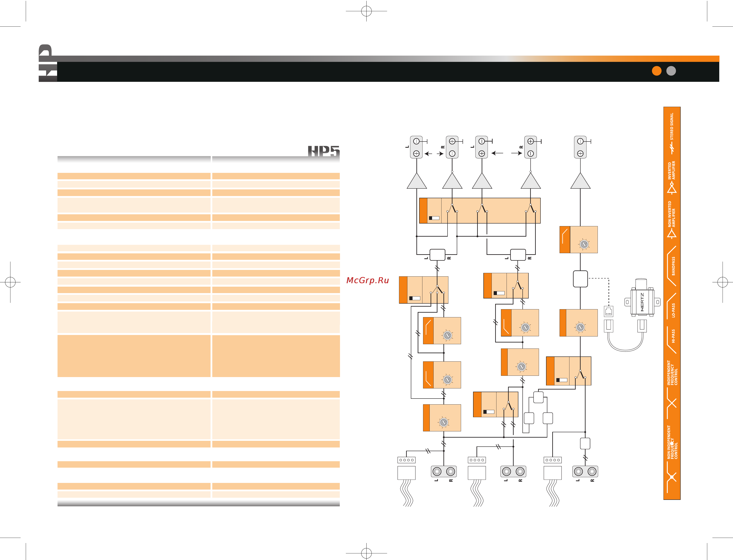Click the large rounded box with dashed line
The image size is (733, 560).
point(580,279)
